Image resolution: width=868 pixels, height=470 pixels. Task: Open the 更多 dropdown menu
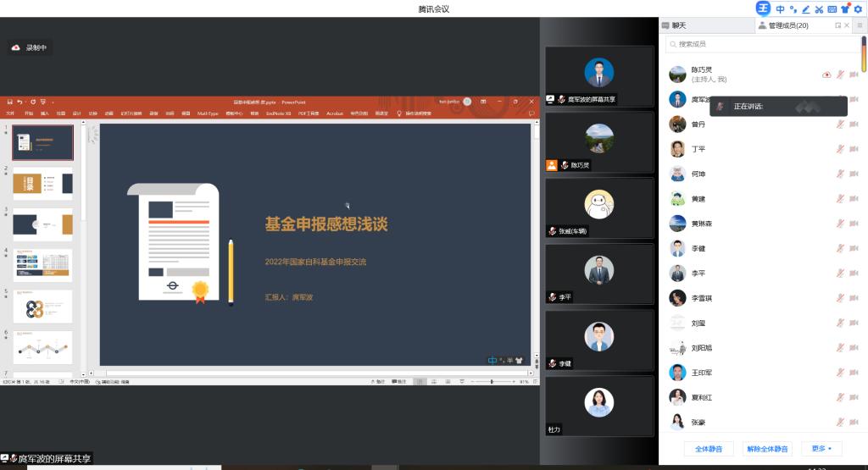tap(821, 449)
